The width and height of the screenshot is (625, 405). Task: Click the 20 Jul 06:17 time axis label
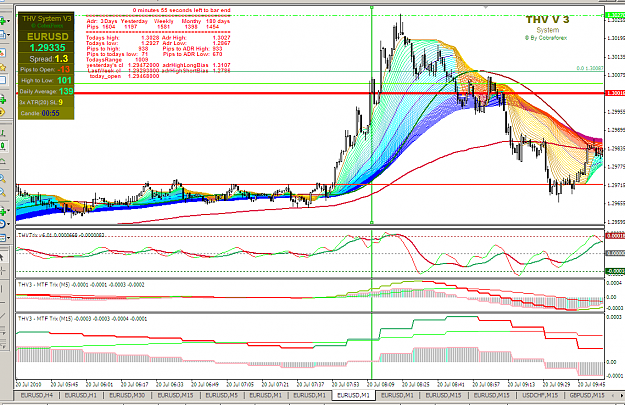[134, 385]
